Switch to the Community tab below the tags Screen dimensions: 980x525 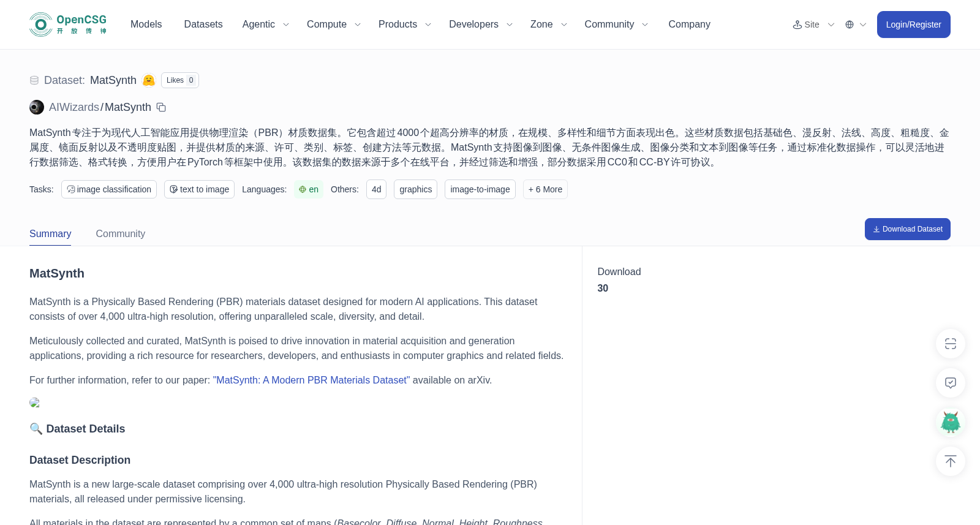[121, 234]
